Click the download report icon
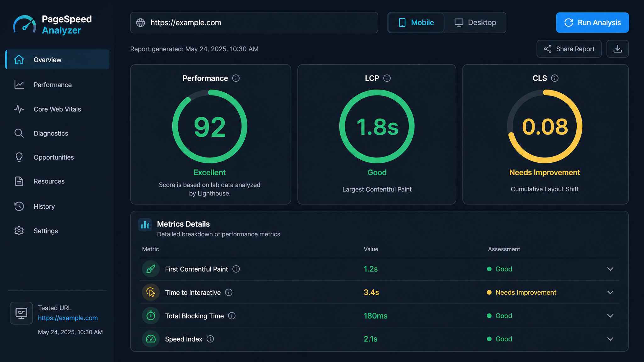644x362 pixels. click(x=617, y=49)
